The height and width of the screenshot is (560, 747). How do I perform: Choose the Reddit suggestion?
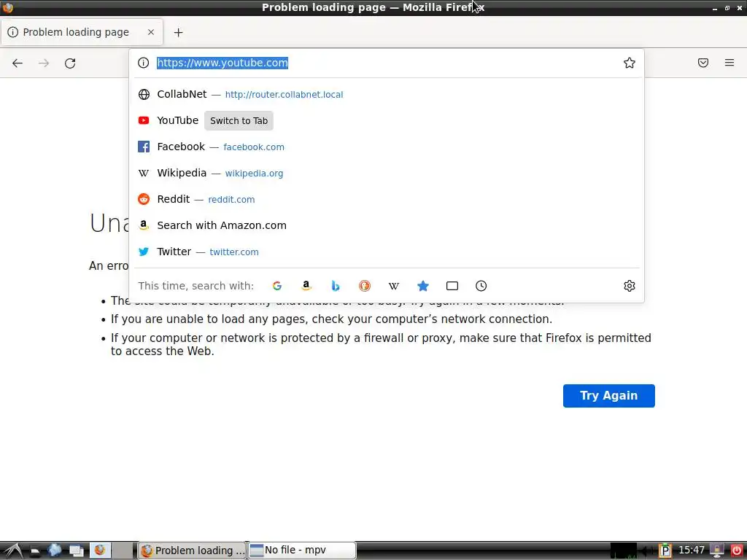387,199
